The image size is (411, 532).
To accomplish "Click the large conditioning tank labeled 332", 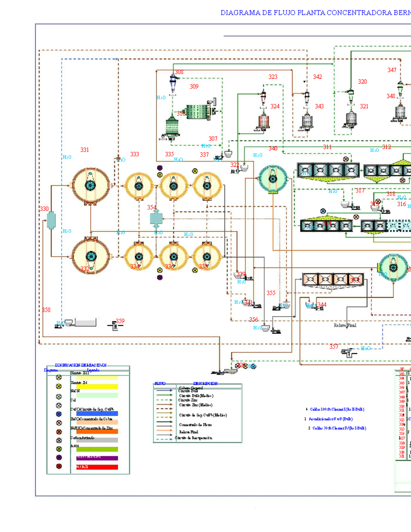I will (91, 256).
